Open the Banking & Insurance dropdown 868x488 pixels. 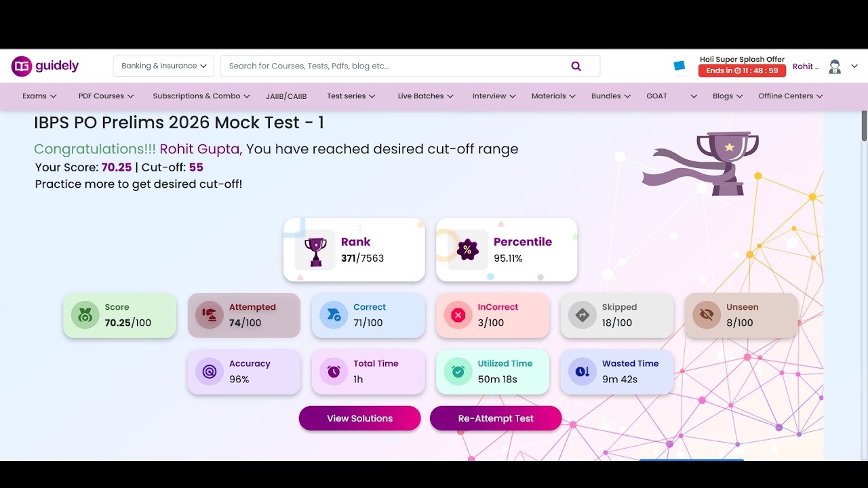click(x=163, y=66)
